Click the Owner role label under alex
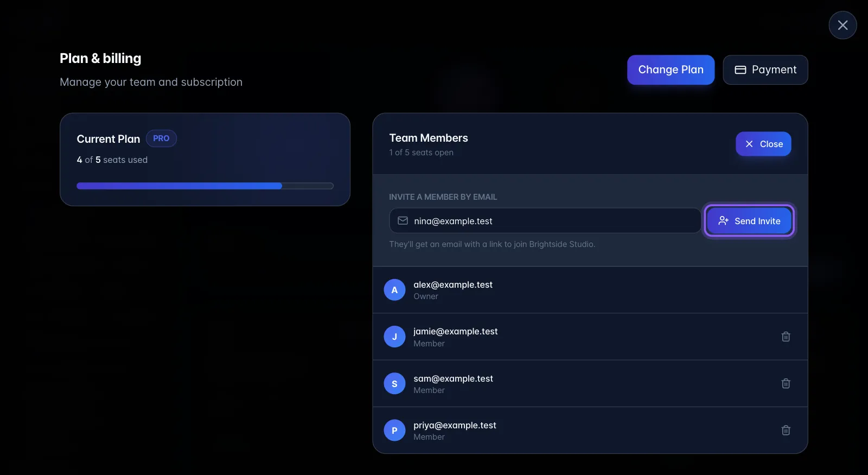 tap(426, 296)
